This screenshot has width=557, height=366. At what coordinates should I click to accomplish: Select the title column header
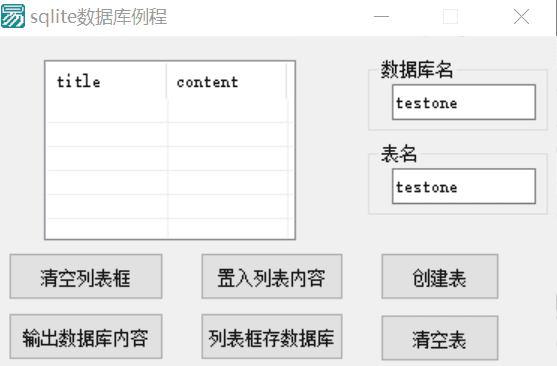[x=107, y=82]
